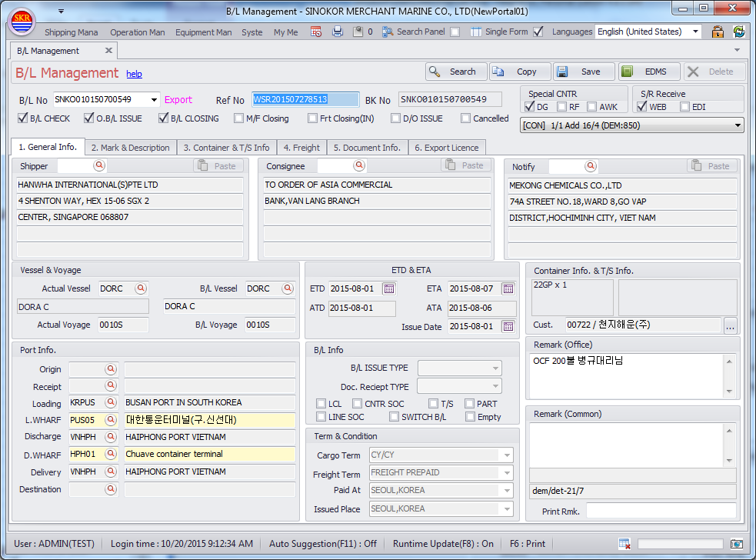Open the ETD calendar picker
756x560 pixels.
[x=388, y=288]
